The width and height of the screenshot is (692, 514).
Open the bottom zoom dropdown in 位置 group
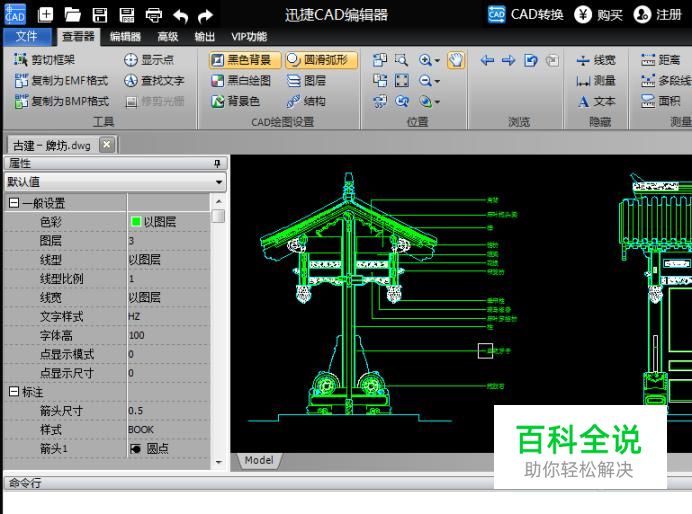click(437, 102)
